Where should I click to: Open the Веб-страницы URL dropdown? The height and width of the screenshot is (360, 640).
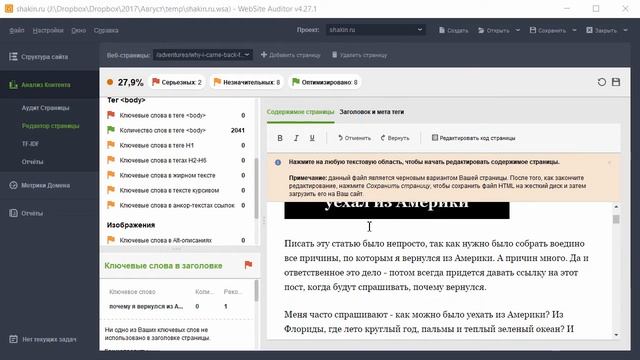[203, 55]
